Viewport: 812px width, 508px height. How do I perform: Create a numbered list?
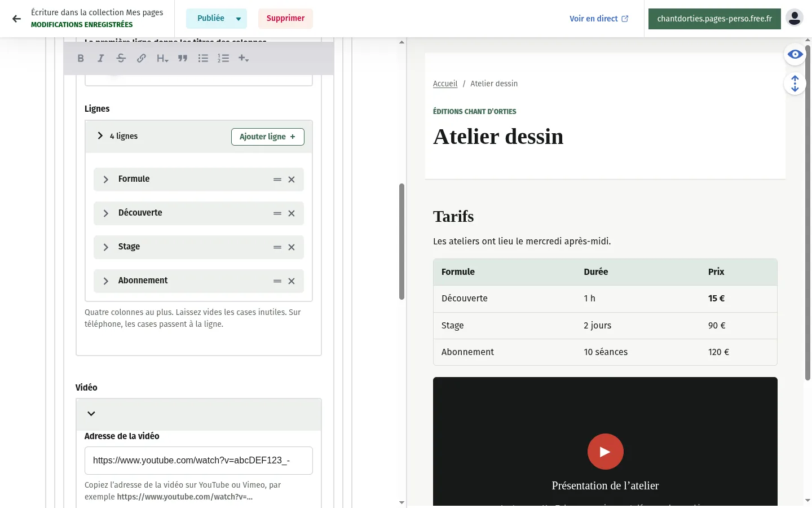tap(223, 58)
